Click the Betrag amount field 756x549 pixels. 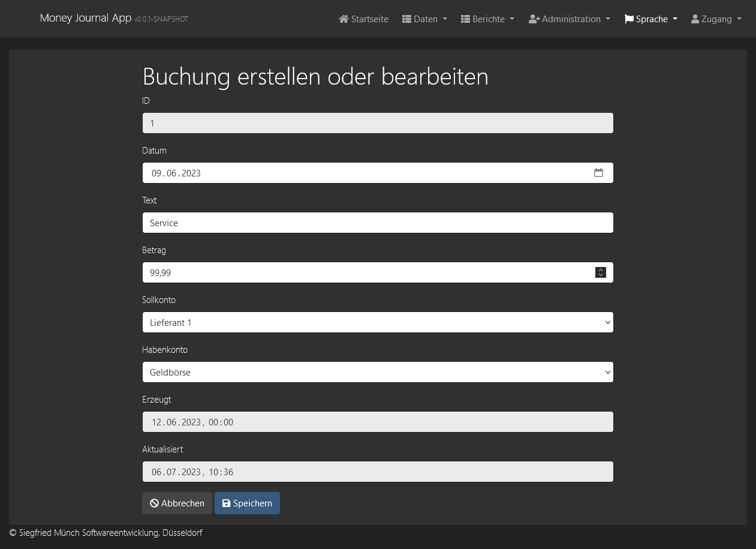366,272
